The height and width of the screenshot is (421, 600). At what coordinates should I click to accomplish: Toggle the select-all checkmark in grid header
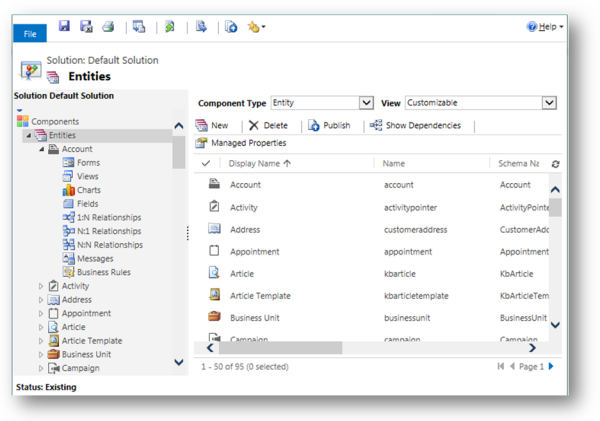[x=206, y=163]
